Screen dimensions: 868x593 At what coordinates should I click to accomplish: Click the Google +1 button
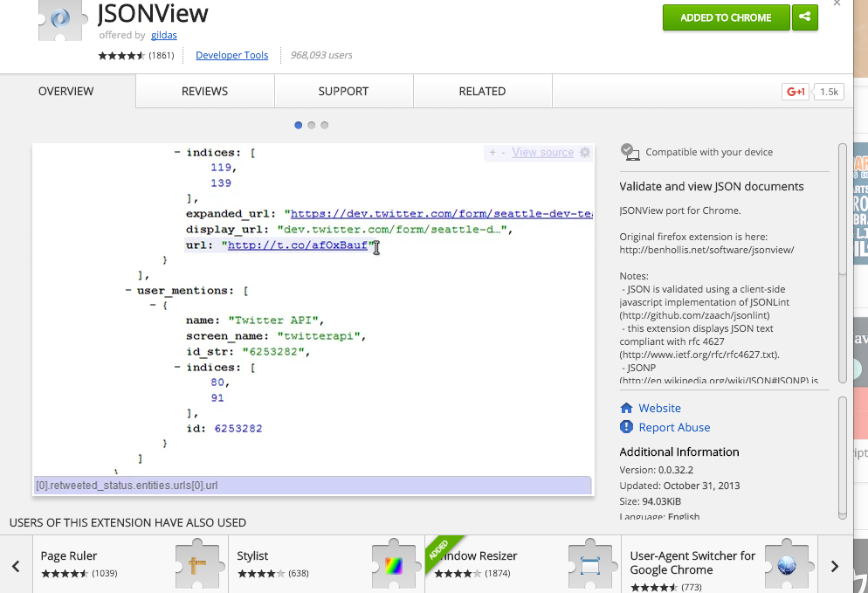796,92
